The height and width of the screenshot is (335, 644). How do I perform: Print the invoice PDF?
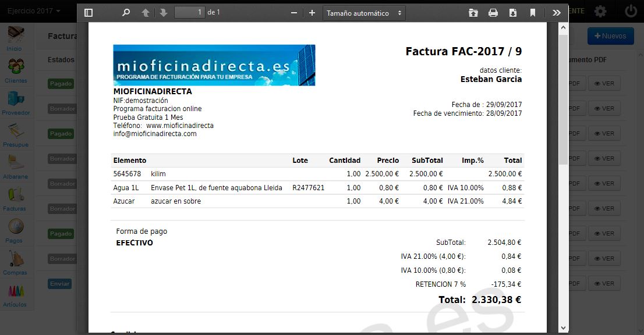coord(493,13)
